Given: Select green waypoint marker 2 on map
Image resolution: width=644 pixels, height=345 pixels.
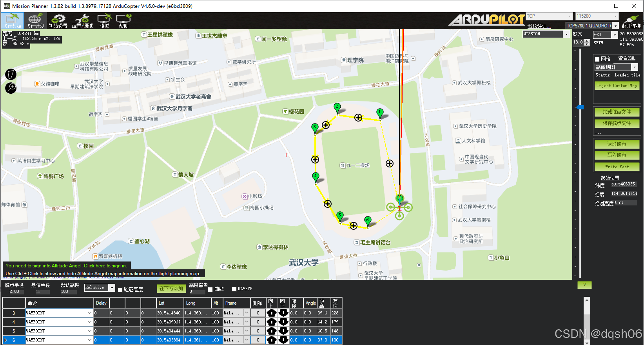Looking at the screenshot, I should (x=337, y=108).
